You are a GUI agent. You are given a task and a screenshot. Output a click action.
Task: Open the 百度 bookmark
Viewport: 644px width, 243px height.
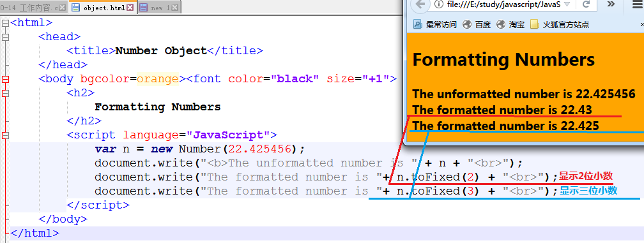(x=477, y=25)
